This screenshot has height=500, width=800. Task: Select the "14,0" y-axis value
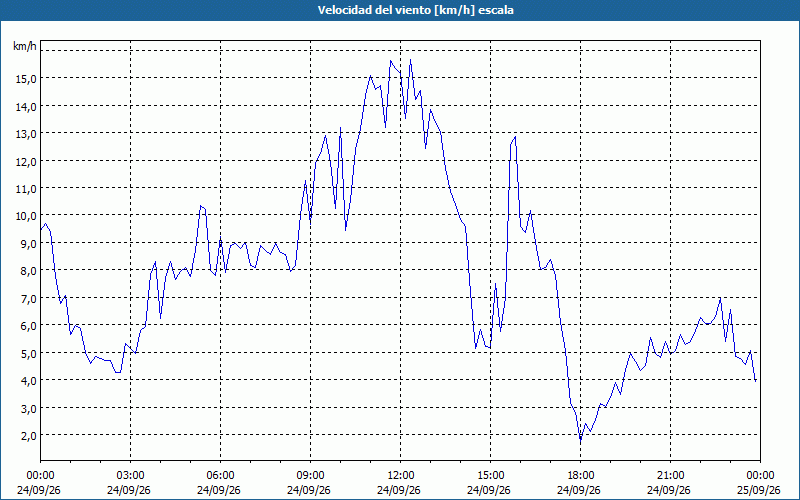click(x=26, y=107)
